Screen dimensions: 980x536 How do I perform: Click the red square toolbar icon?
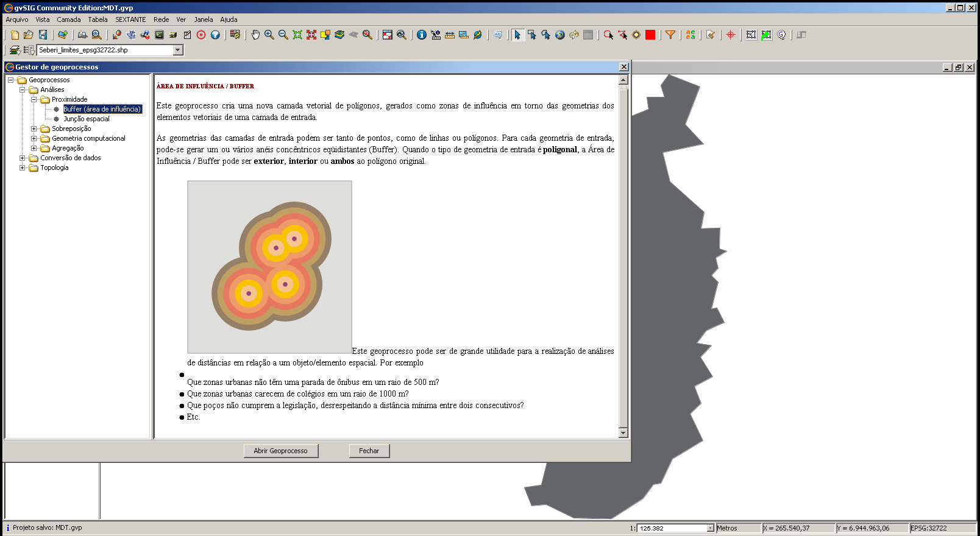click(650, 35)
